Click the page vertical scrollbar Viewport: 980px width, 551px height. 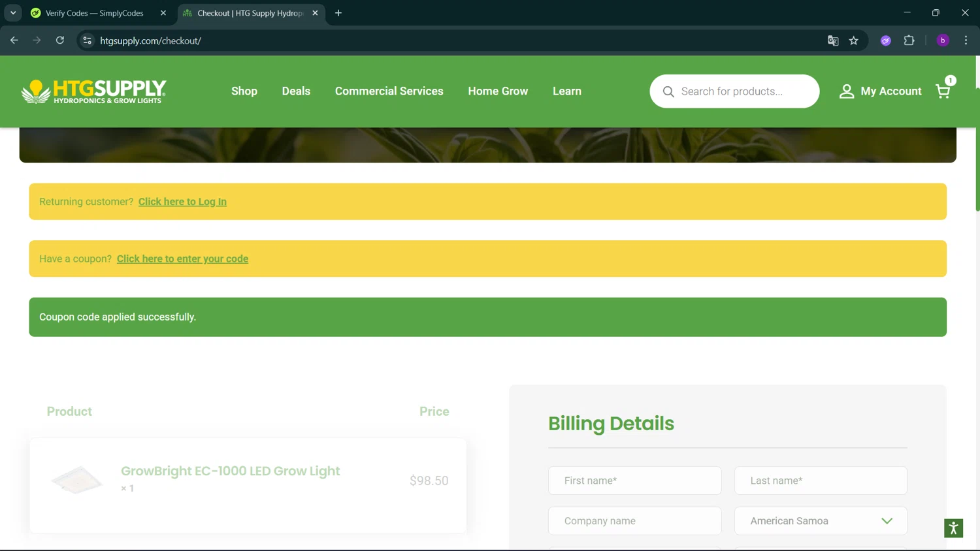[977, 150]
